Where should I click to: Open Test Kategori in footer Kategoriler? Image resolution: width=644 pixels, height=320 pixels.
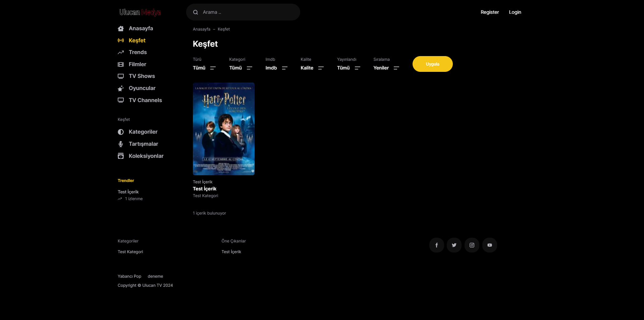click(x=130, y=252)
